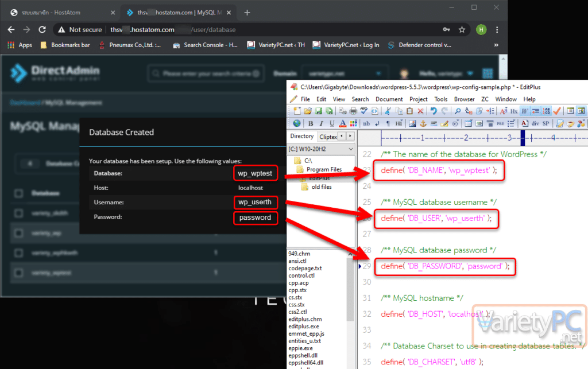
Task: Click the Hx hex viewer icon
Action: pos(514,111)
